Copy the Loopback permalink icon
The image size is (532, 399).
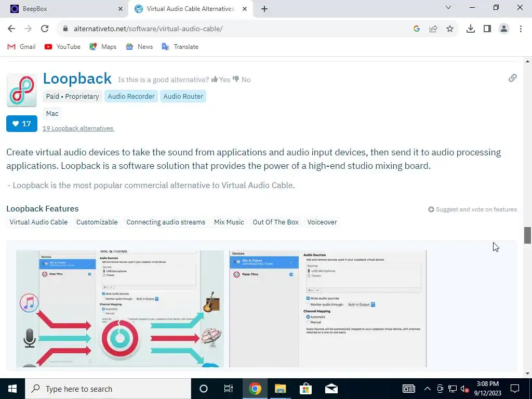tap(512, 78)
